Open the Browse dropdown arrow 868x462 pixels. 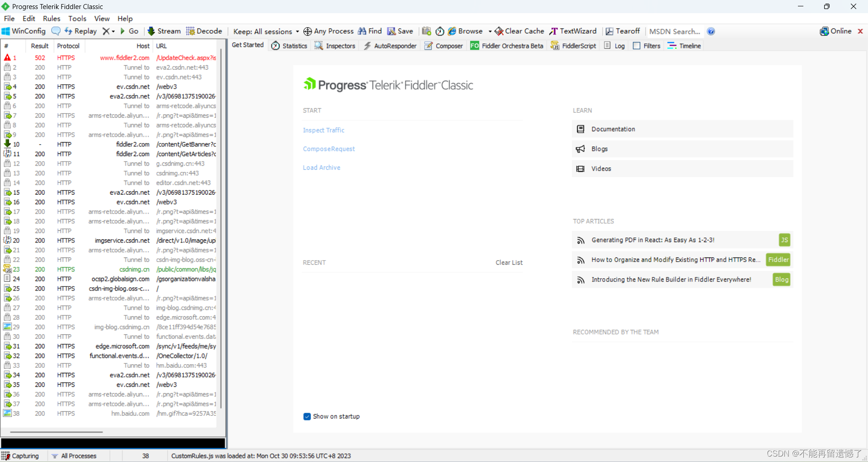(x=490, y=31)
